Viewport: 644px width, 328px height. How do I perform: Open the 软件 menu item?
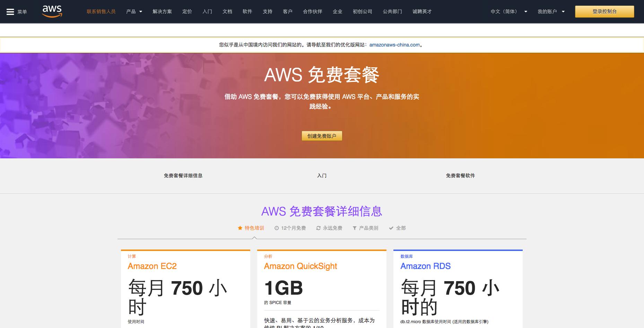pos(247,11)
